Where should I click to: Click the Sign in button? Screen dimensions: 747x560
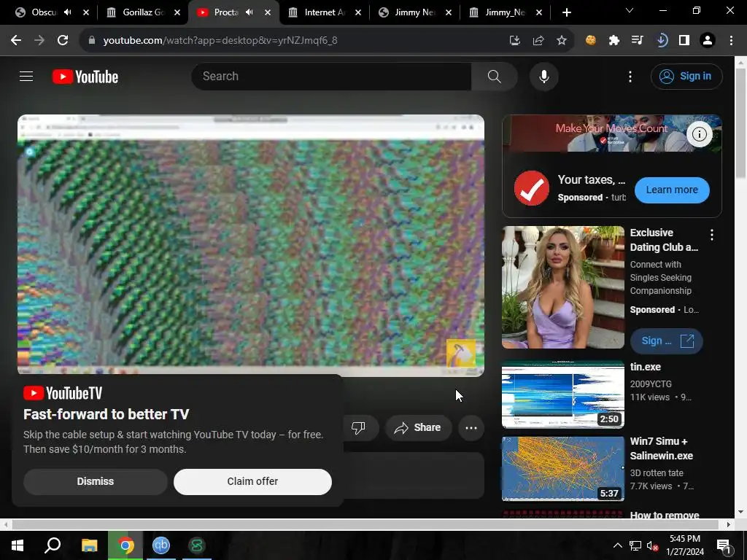point(686,76)
